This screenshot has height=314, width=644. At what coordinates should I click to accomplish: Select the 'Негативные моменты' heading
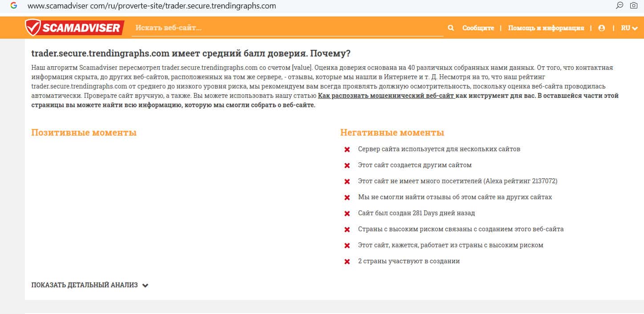pyautogui.click(x=392, y=133)
